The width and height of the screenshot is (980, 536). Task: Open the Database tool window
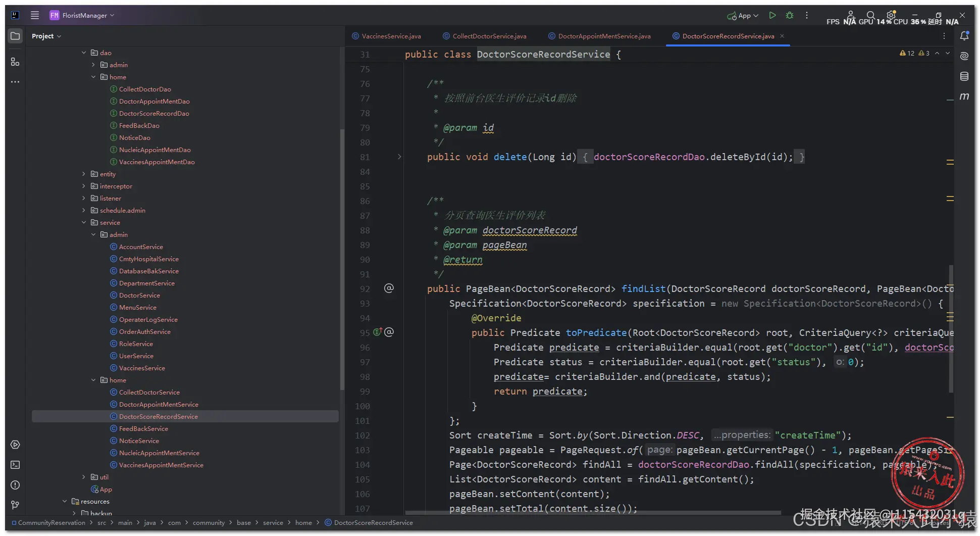pos(964,76)
